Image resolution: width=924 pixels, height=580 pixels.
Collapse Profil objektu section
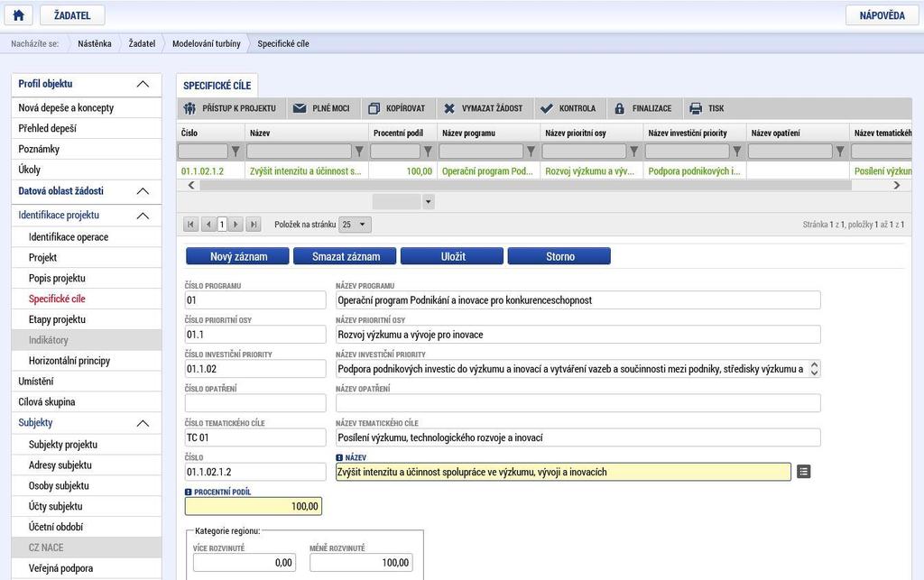click(143, 84)
